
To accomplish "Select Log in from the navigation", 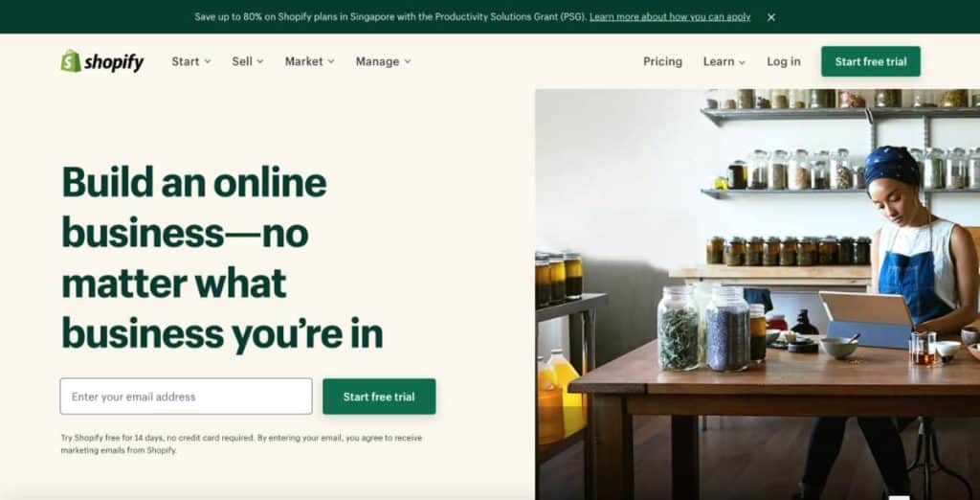I will click(x=784, y=61).
